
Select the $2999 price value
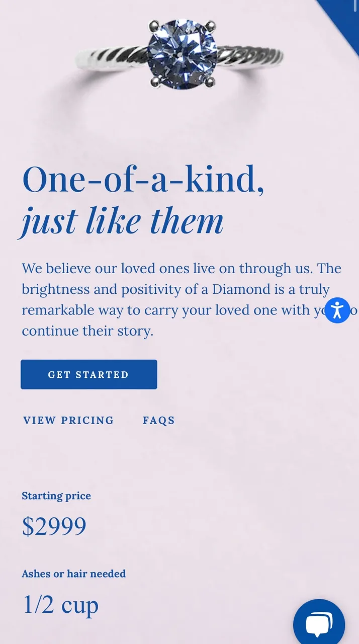54,526
